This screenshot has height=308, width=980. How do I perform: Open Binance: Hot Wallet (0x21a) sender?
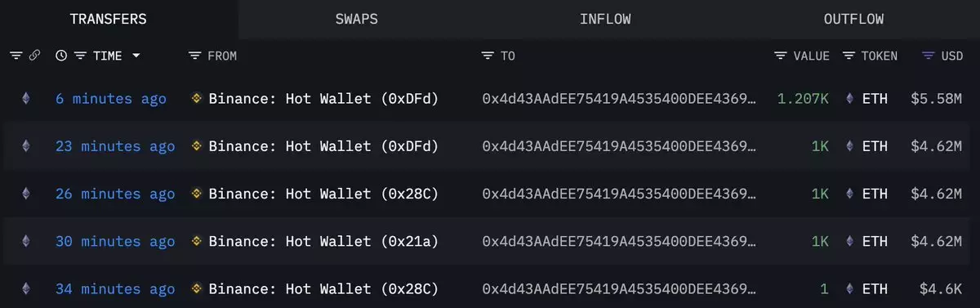[323, 242]
